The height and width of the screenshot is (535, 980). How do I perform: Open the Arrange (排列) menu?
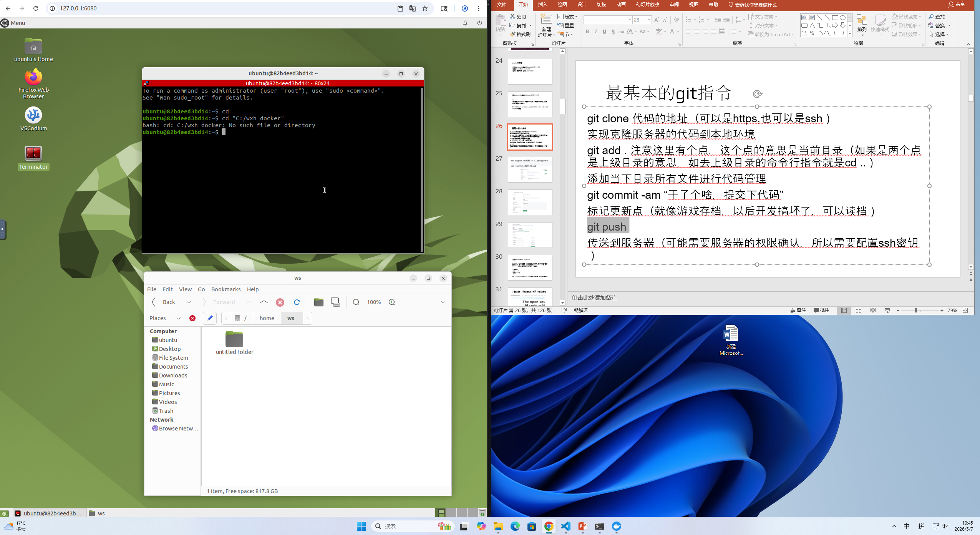[862, 25]
